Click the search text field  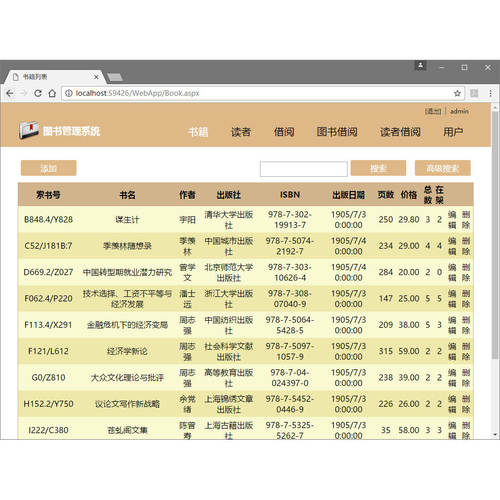click(x=304, y=169)
